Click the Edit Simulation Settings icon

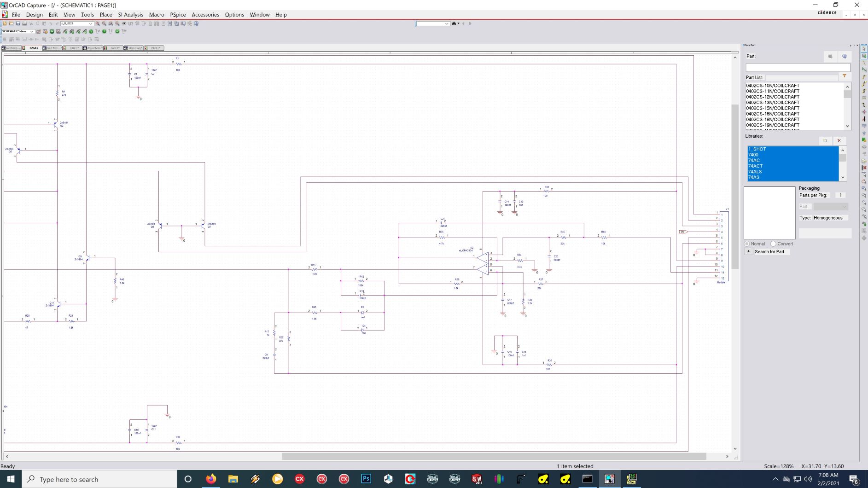(45, 31)
